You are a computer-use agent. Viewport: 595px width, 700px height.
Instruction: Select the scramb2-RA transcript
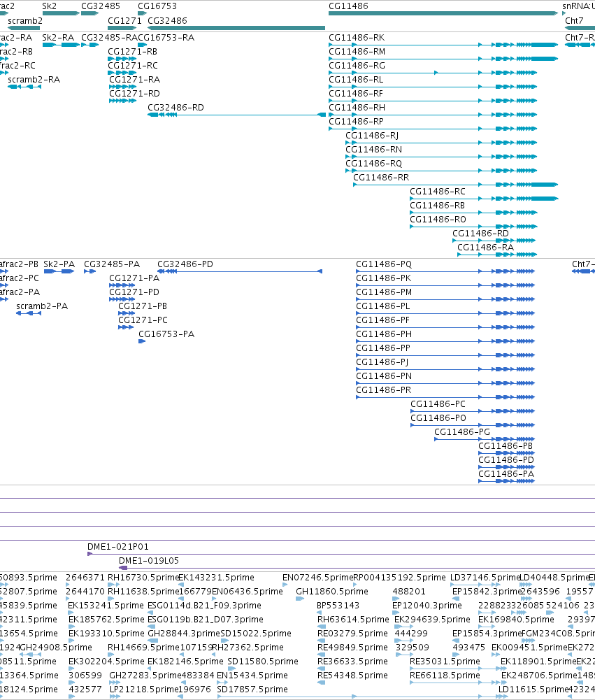click(34, 80)
